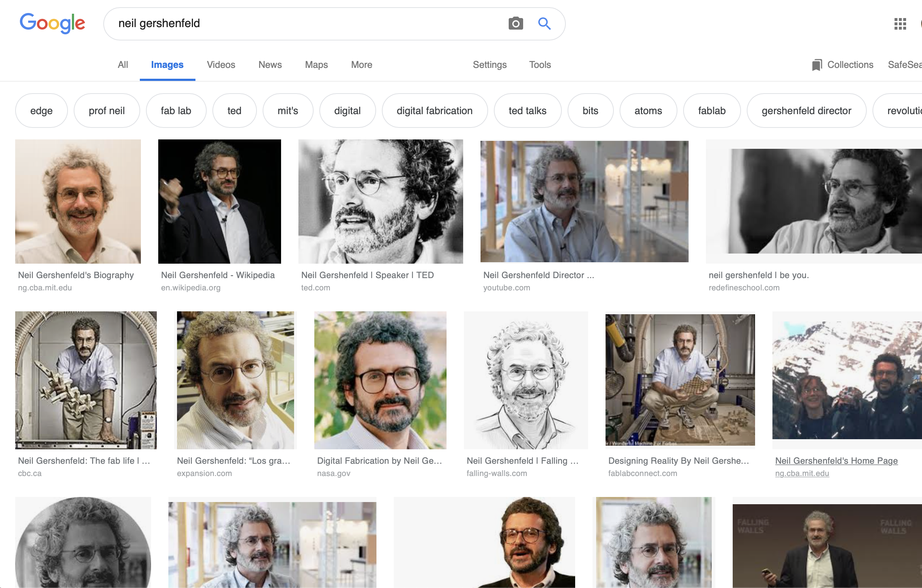Click the Collections bookmark icon

(818, 64)
